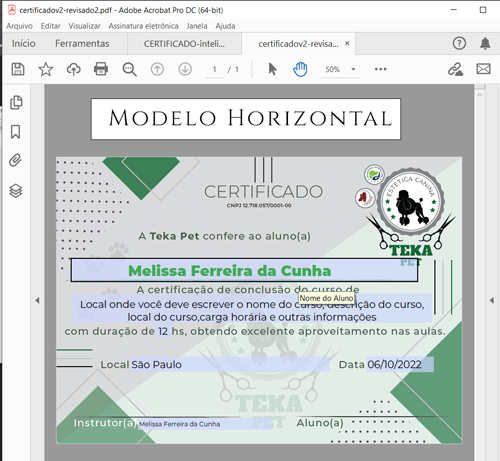The height and width of the screenshot is (461, 500).
Task: Click the Local field São Paulo
Action: [230, 364]
